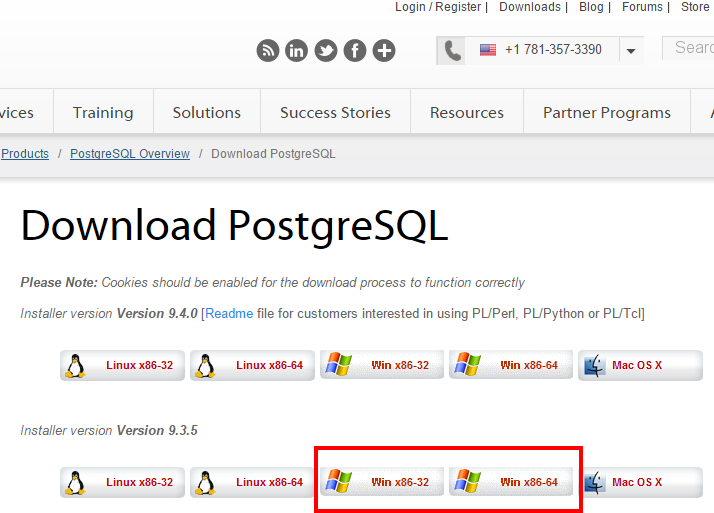Download Version 9.3.5 Linux x86-64 installer
This screenshot has width=714, height=513.
pos(252,482)
